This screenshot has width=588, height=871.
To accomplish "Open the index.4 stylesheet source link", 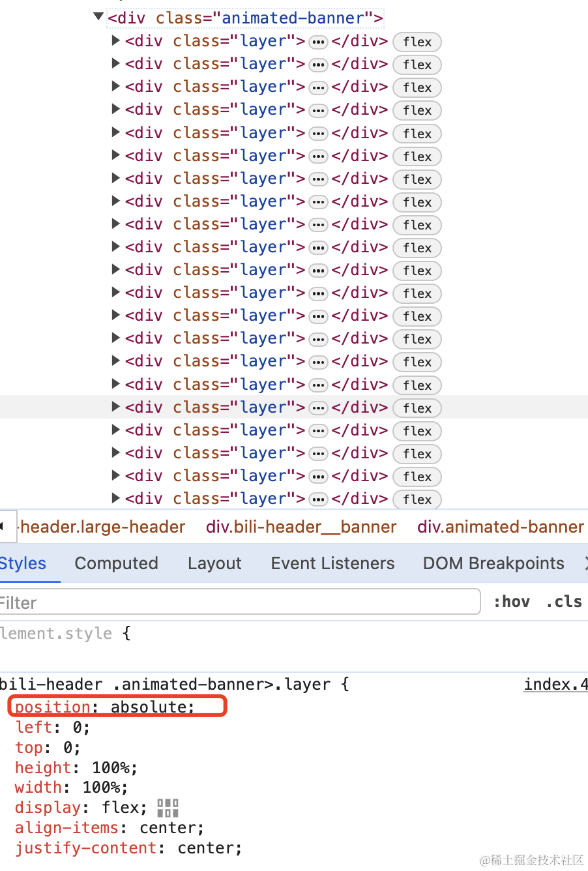I will pos(556,684).
